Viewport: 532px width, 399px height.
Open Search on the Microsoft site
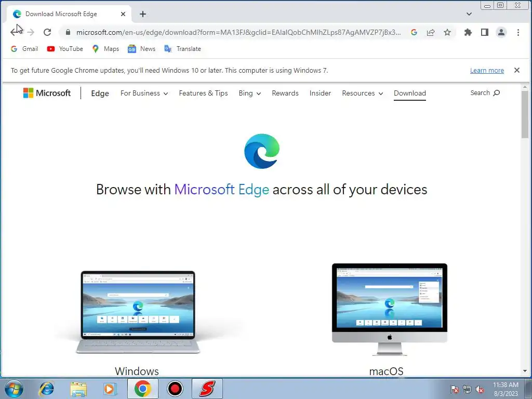485,93
